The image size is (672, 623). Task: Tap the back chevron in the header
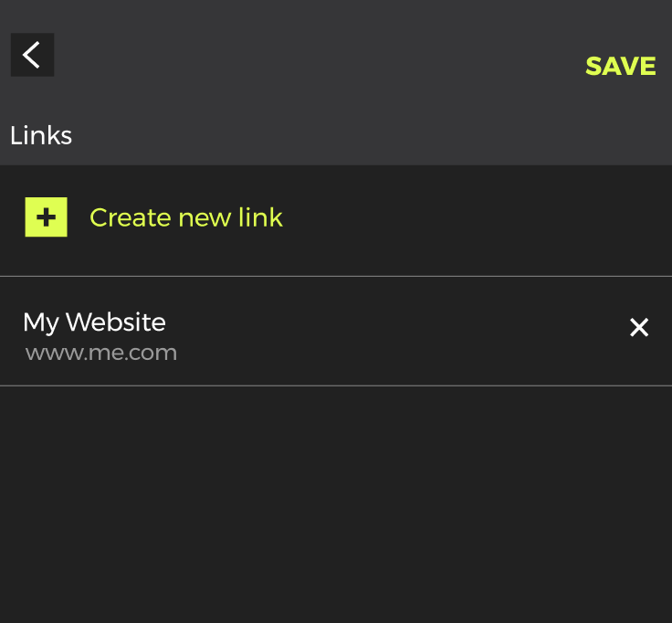pos(32,55)
